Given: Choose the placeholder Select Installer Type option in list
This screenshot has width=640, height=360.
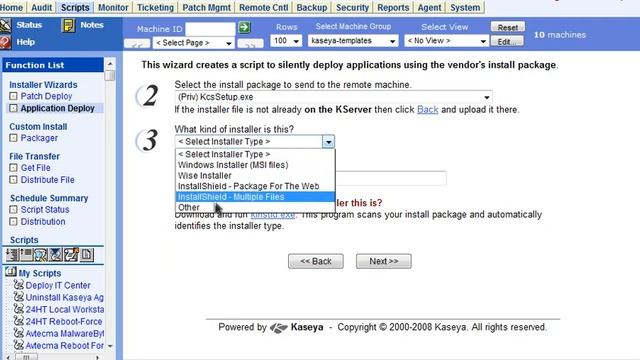Looking at the screenshot, I should point(255,154).
